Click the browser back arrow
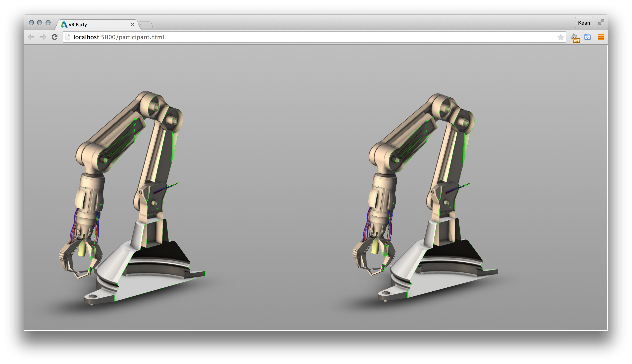 pos(31,37)
